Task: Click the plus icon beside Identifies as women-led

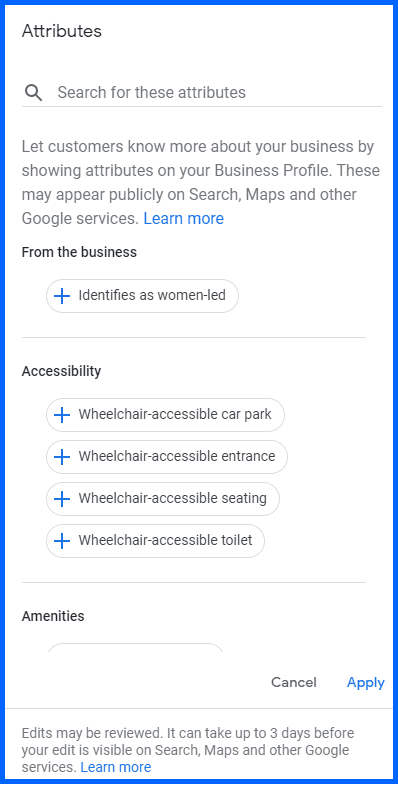Action: (x=62, y=296)
